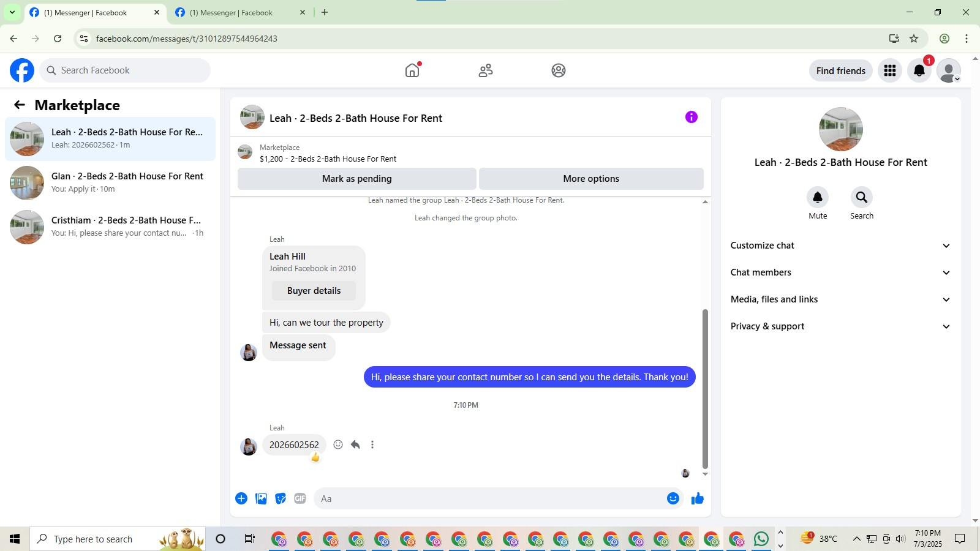This screenshot has width=980, height=551.
Task: Go back in browser history
Action: 13,39
